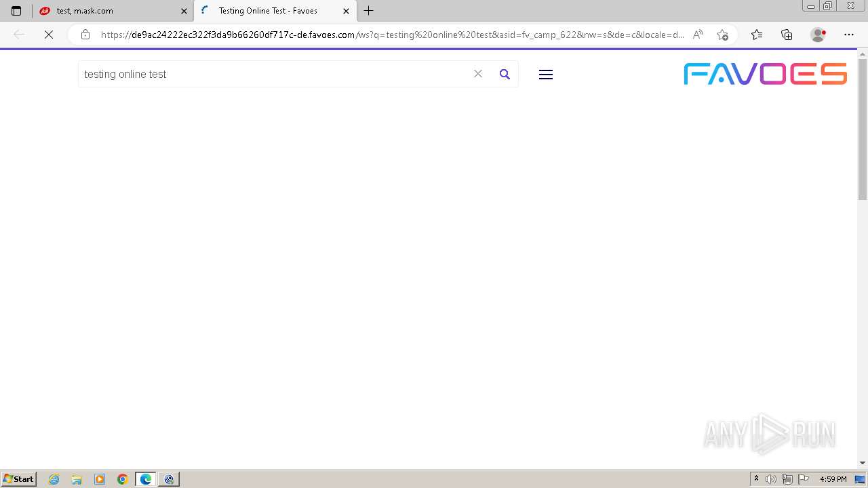
Task: Open a new browser tab
Action: click(369, 11)
